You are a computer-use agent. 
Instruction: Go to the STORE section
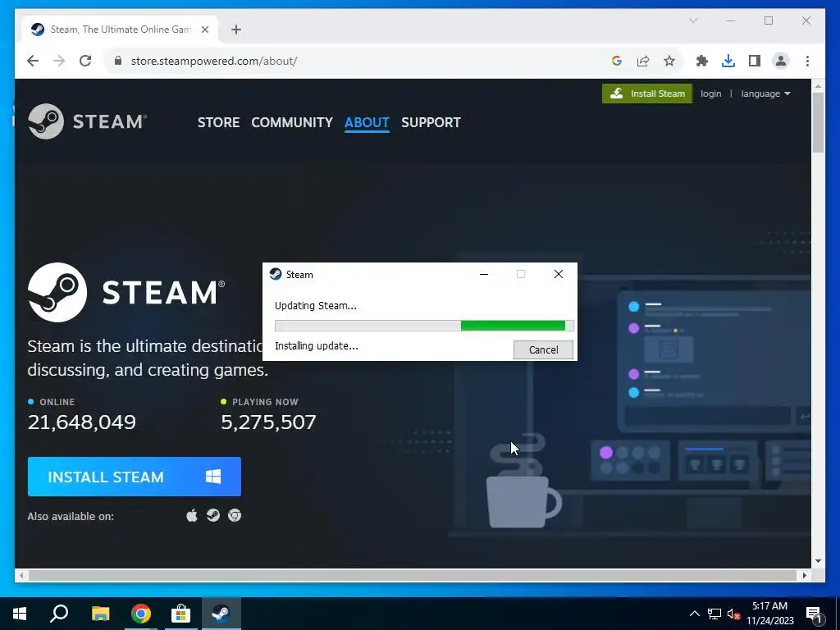tap(218, 123)
